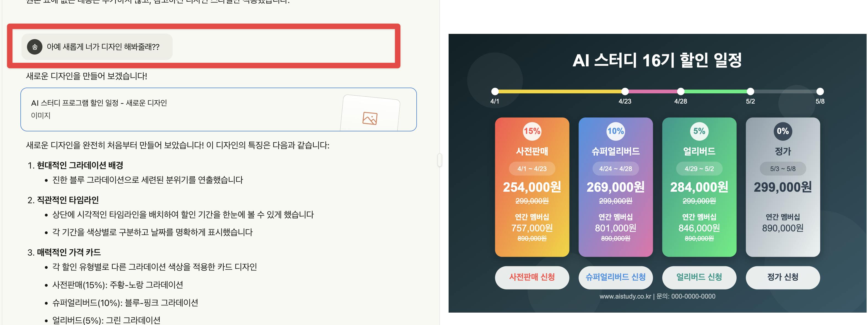Select the 5/2 timeline dot
This screenshot has width=868, height=325.
750,91
